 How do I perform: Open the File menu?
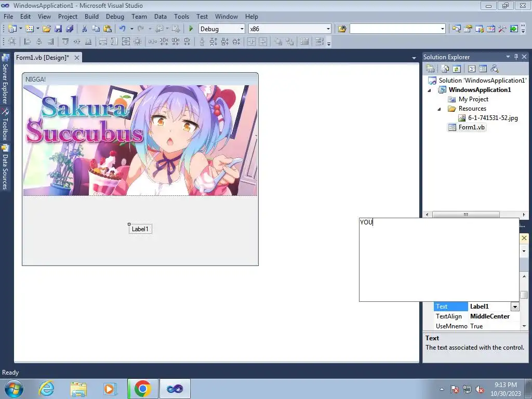tap(8, 16)
